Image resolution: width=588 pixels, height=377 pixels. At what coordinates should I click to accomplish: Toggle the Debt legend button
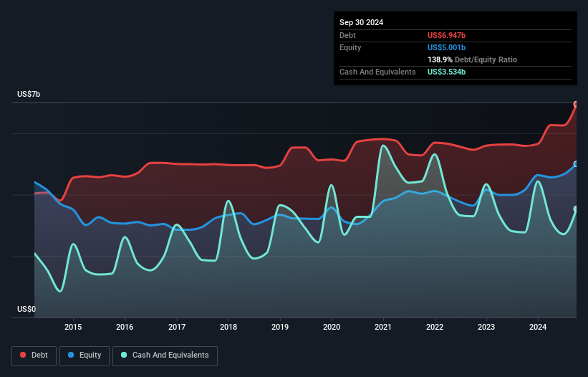(34, 355)
